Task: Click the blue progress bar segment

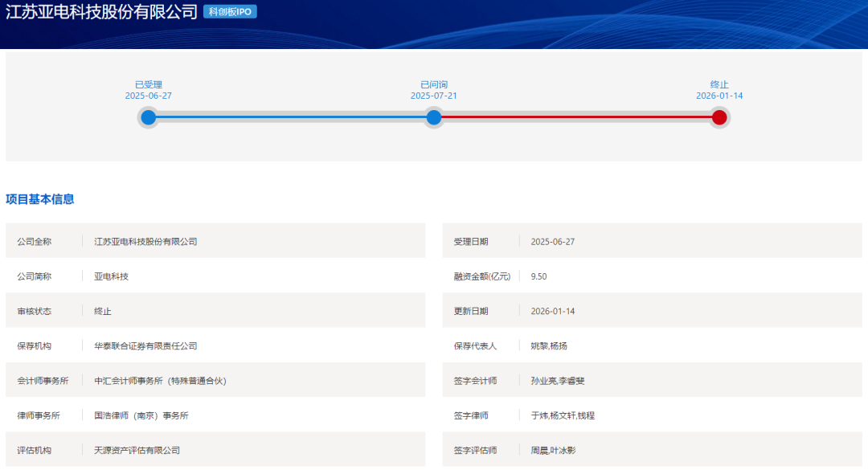Action: [291, 118]
